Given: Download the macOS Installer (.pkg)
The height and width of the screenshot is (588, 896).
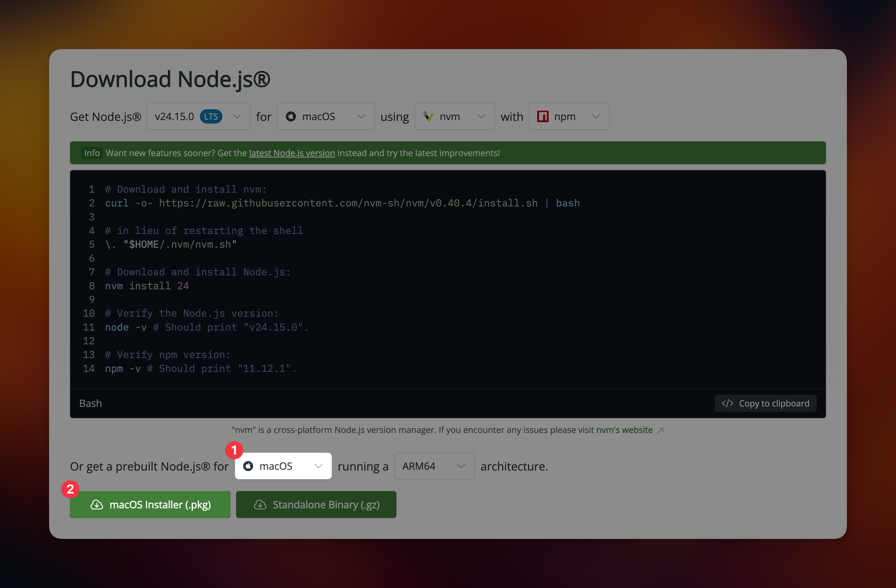Looking at the screenshot, I should 150,505.
